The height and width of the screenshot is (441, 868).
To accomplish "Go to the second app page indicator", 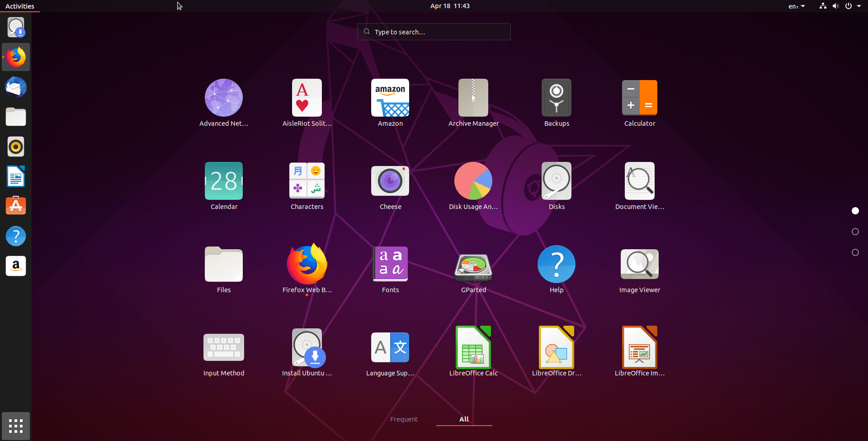I will (x=855, y=232).
